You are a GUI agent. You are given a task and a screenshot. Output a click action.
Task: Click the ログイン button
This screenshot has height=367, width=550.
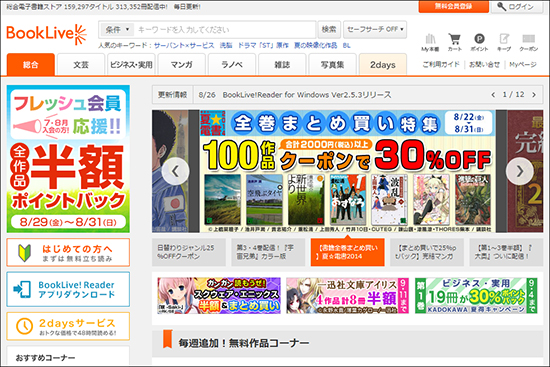point(517,7)
